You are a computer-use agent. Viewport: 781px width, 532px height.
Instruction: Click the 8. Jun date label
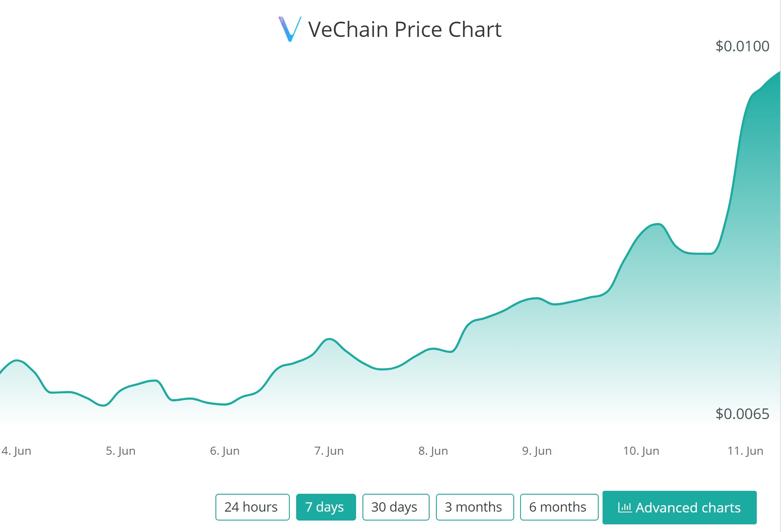coord(433,451)
